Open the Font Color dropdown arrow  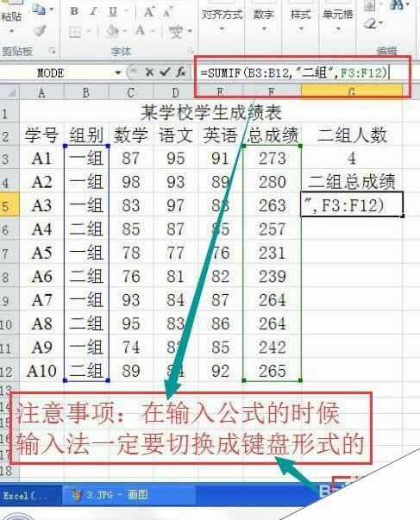(x=154, y=31)
